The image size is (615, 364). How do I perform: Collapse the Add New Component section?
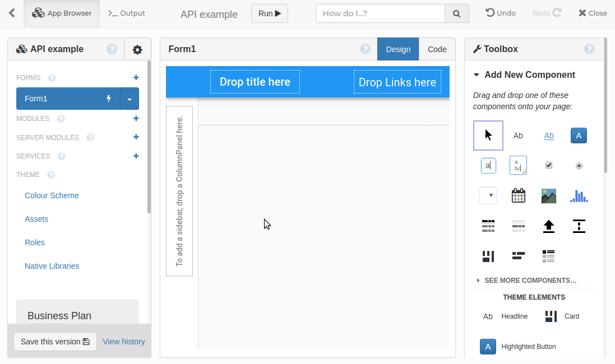point(477,75)
